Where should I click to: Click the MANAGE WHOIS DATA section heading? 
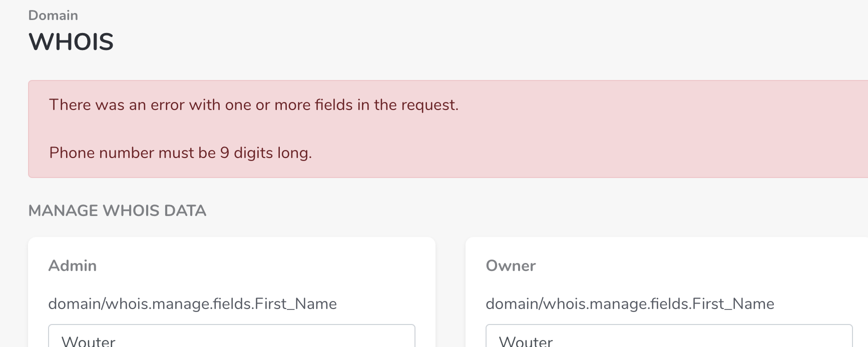click(117, 210)
